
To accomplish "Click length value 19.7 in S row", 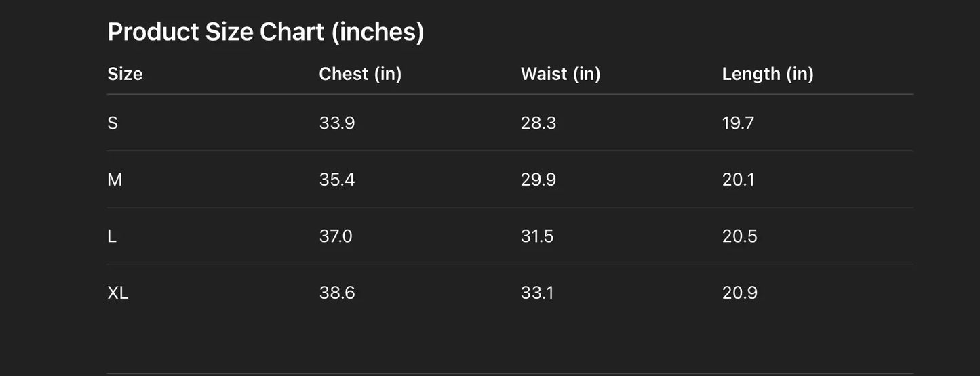I will (738, 123).
